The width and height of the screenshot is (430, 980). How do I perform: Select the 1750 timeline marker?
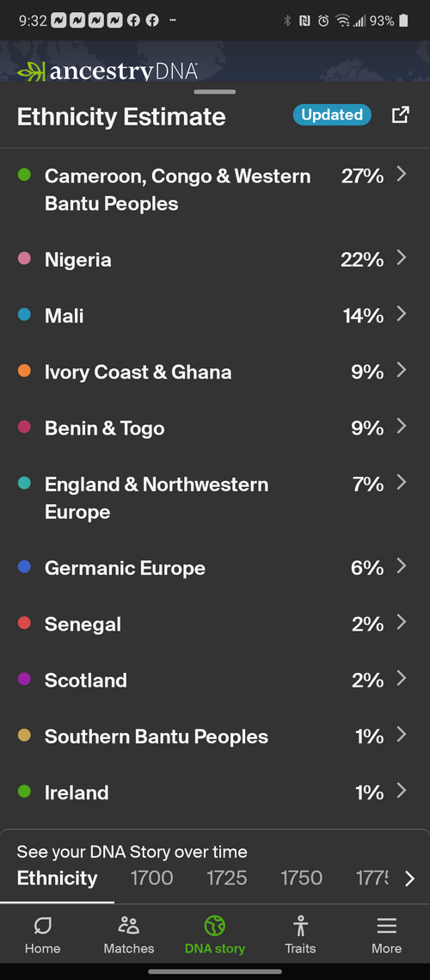click(301, 878)
